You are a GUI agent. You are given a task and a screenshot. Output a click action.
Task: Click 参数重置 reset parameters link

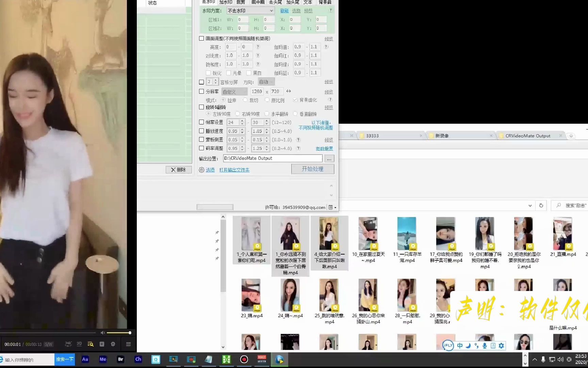coord(324,149)
